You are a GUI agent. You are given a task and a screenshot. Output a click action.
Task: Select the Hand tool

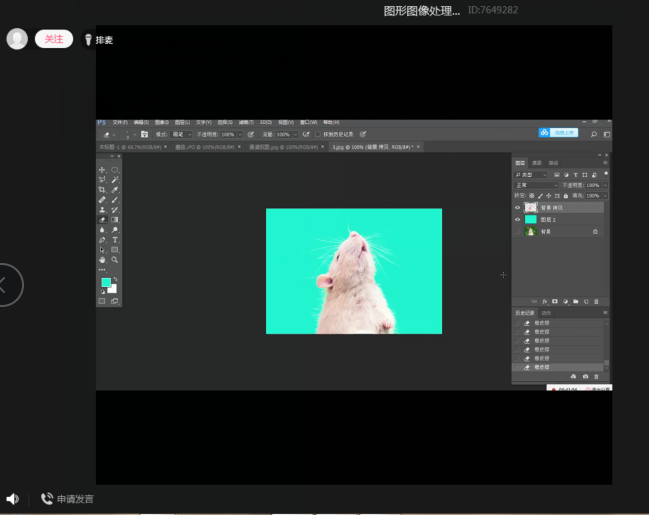pos(102,260)
